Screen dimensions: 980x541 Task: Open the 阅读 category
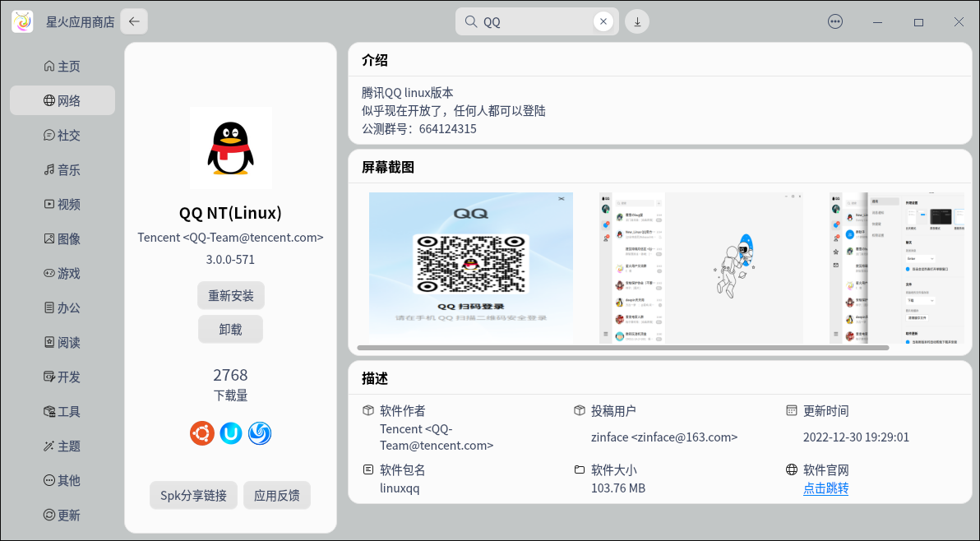(62, 342)
